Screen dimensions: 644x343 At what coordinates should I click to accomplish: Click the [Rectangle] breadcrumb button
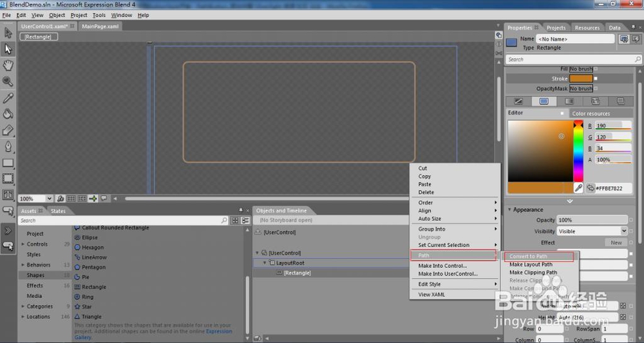click(38, 37)
